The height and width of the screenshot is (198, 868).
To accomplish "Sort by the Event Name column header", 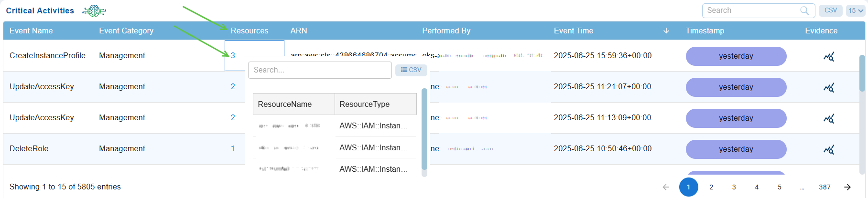I will click(31, 31).
